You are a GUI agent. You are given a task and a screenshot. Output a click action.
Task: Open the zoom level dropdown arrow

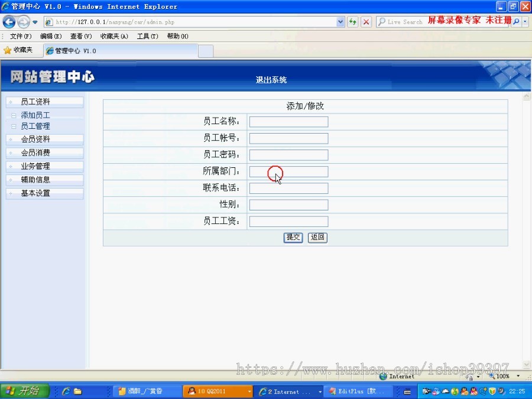[x=518, y=377]
